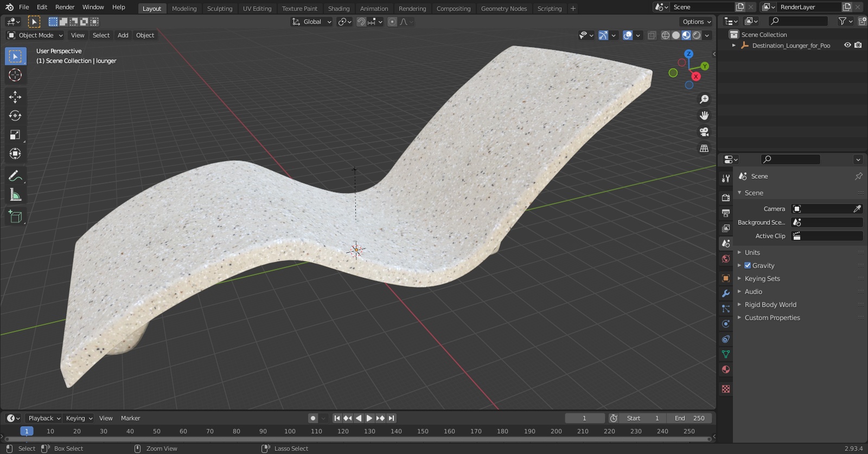
Task: Jump to the timeline end frame
Action: point(391,418)
